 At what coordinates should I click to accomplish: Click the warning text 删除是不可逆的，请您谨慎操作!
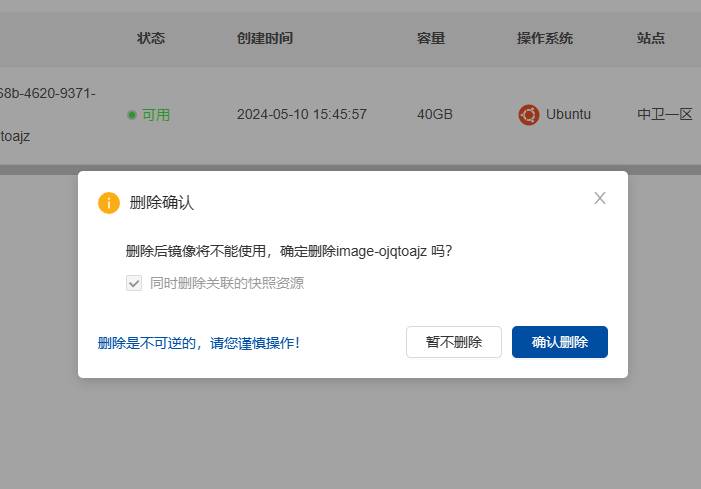199,343
